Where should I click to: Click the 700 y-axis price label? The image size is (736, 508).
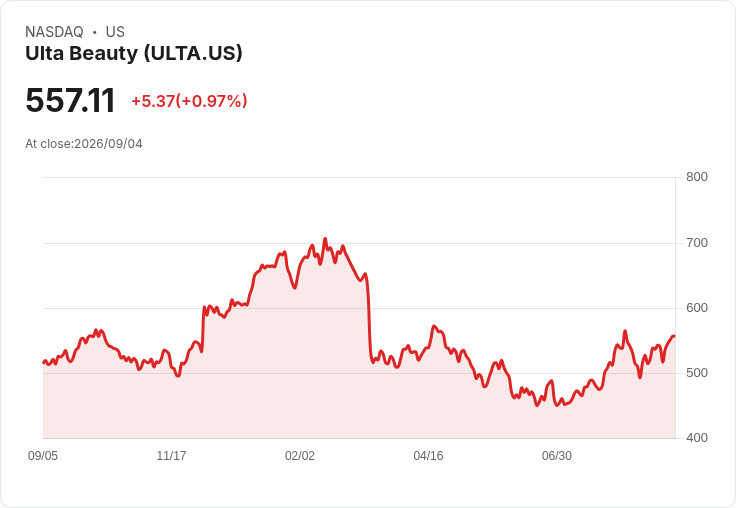click(x=697, y=243)
